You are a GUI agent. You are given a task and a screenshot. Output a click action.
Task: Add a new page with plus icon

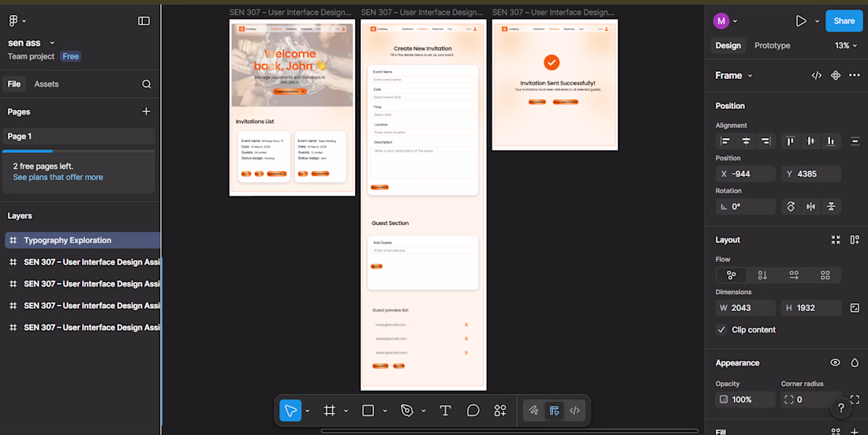(146, 111)
